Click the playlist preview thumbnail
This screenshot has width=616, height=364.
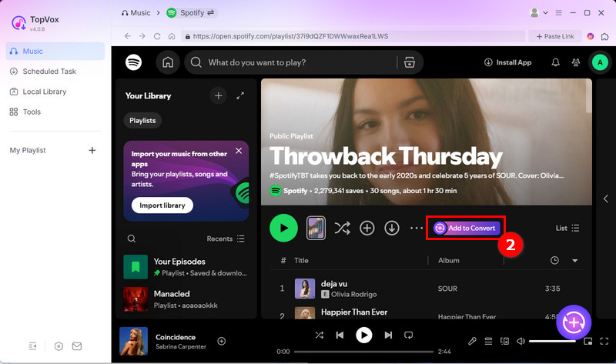[316, 228]
